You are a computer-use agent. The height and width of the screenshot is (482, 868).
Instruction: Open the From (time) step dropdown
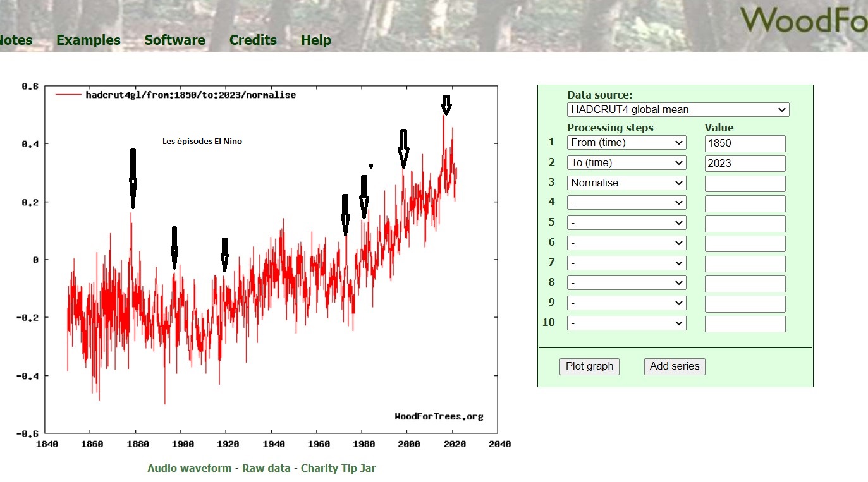pos(626,143)
